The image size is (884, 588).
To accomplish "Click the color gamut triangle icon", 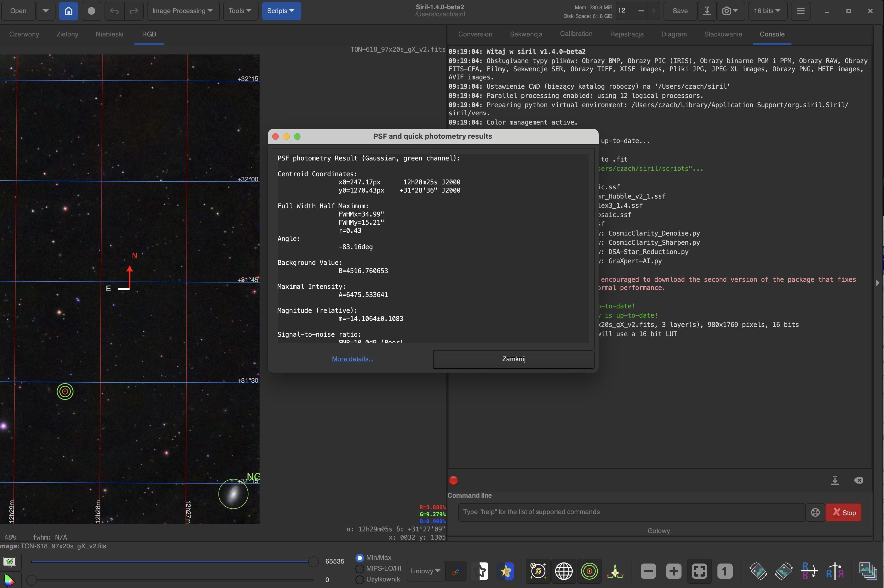I will (x=10, y=580).
